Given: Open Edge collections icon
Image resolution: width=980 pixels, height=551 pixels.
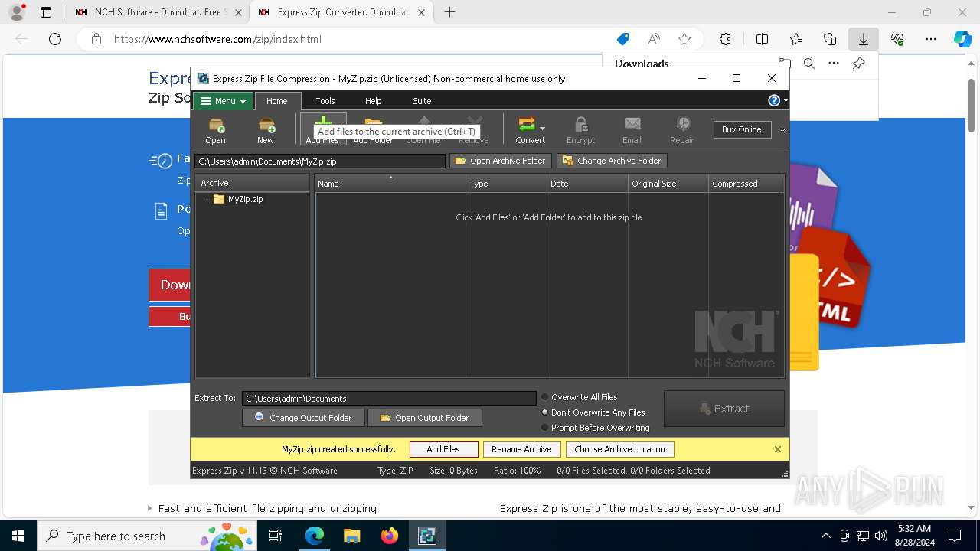Looking at the screenshot, I should 830,39.
